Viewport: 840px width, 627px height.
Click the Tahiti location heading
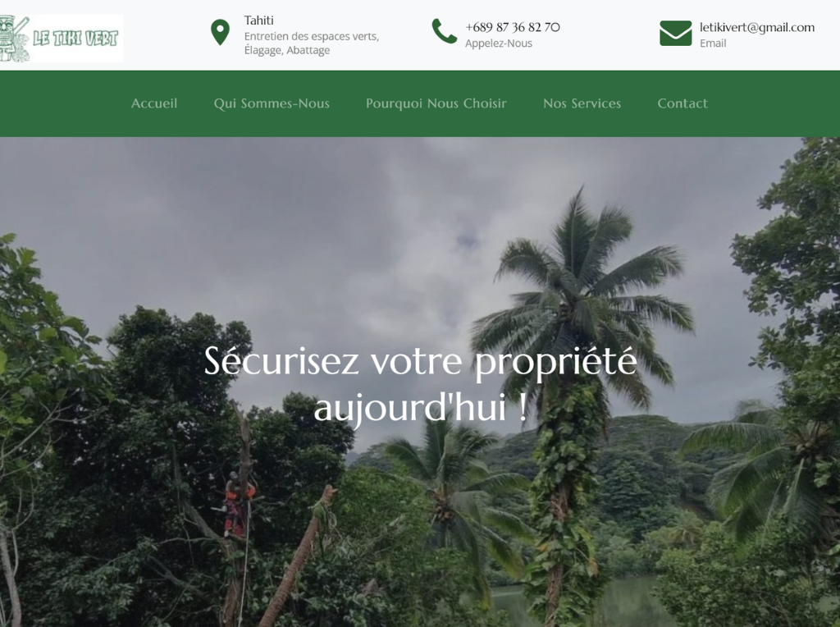(258, 21)
